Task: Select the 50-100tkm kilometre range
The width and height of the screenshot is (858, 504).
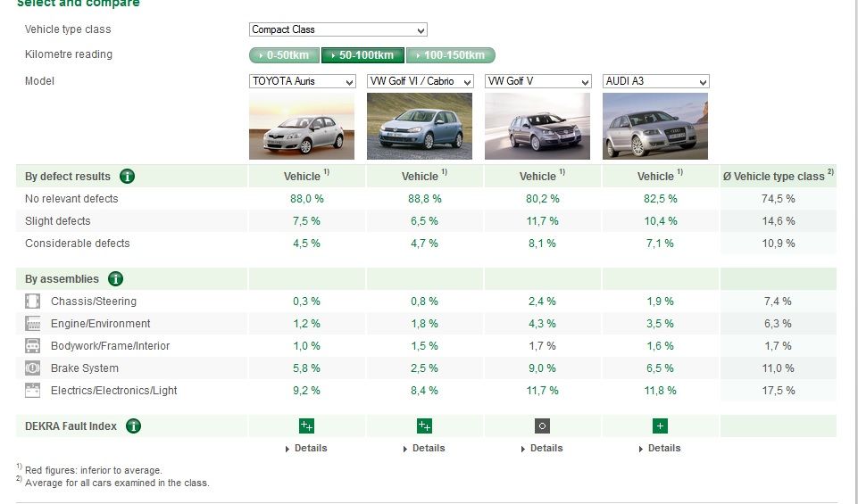Action: point(362,55)
